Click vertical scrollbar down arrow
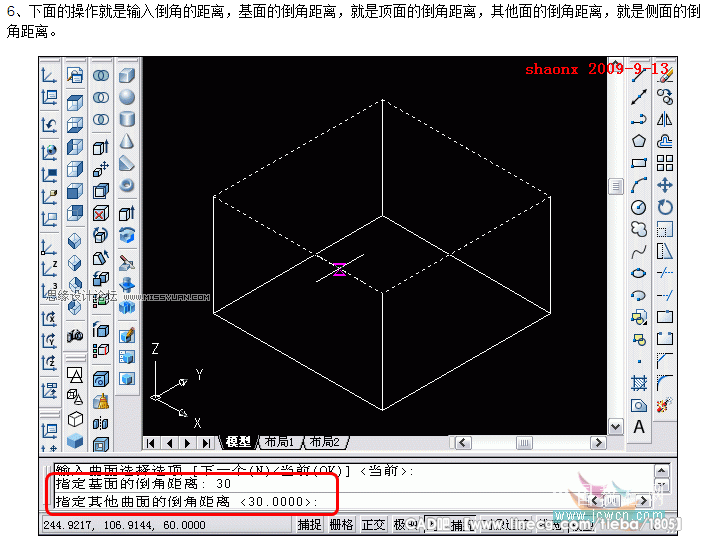This screenshot has width=711, height=541. coord(616,427)
